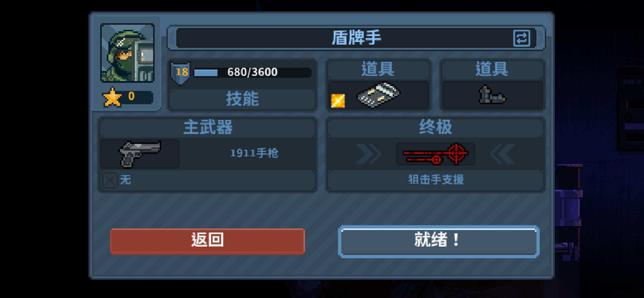Open the 终极 ultimate header
Screen dimensions: 644x298
pyautogui.click(x=435, y=127)
